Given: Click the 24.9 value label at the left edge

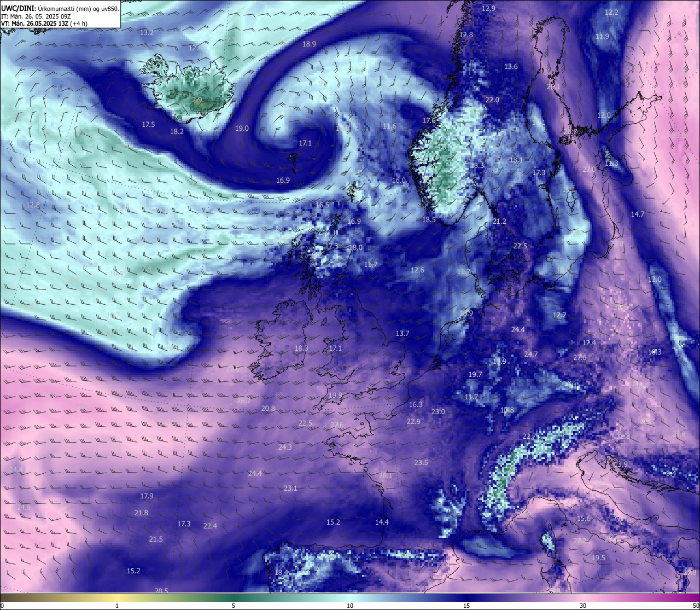Looking at the screenshot, I should pos(24,508).
